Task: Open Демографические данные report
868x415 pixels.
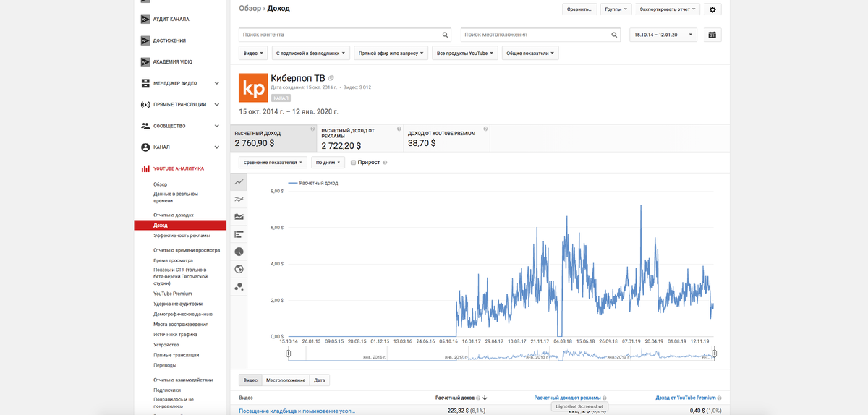Action: (x=183, y=314)
